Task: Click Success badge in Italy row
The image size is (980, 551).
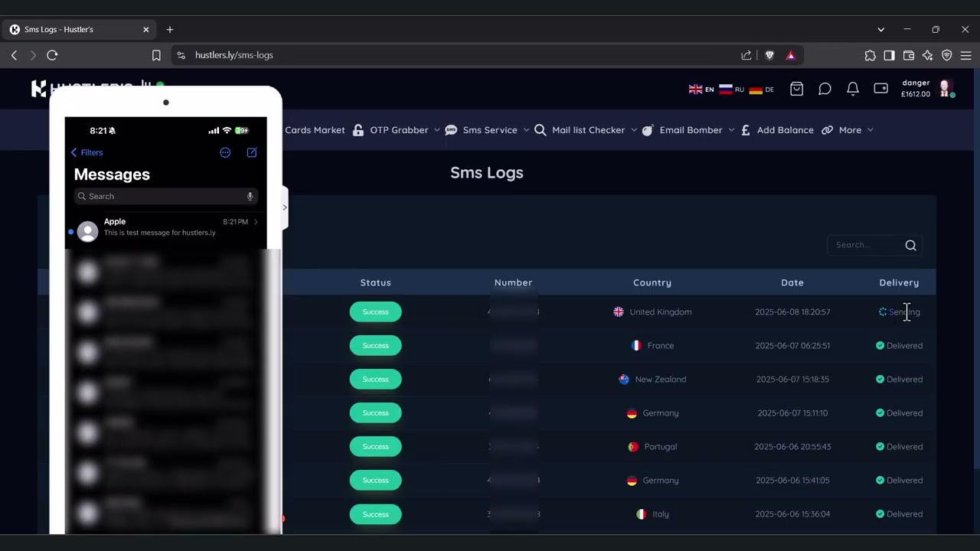Action: coord(375,514)
